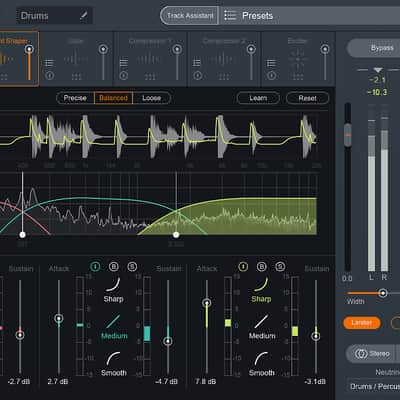Click the Stereo channel mode icon
Viewport: 400px width, 400px height.
pos(361,354)
